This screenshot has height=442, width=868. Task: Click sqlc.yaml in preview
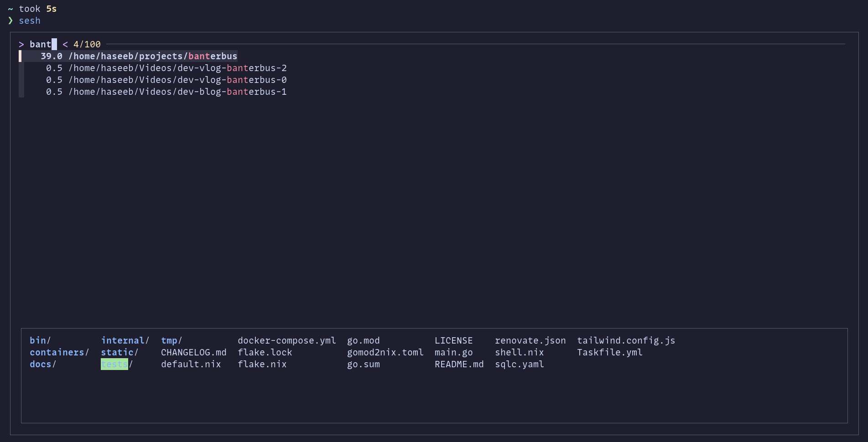(x=520, y=364)
